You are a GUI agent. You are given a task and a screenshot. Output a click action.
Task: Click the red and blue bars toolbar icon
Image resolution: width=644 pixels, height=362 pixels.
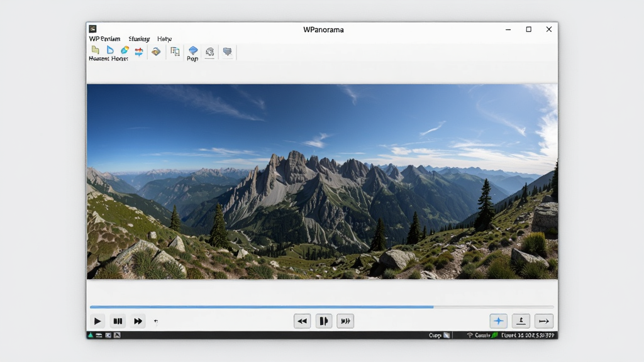point(139,52)
